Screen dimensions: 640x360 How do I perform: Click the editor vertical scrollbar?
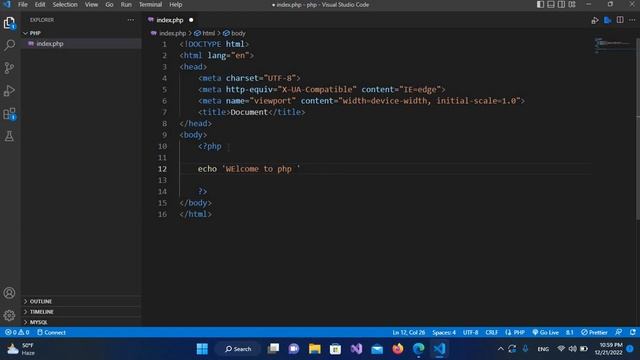[x=637, y=130]
